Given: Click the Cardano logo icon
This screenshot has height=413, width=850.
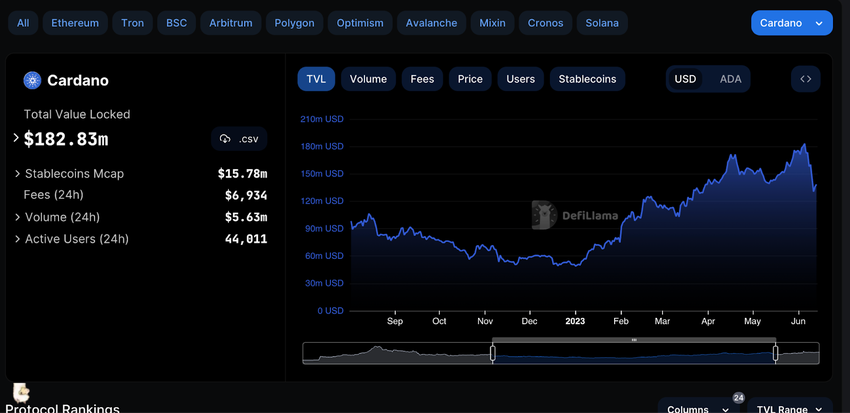Looking at the screenshot, I should click(x=33, y=80).
